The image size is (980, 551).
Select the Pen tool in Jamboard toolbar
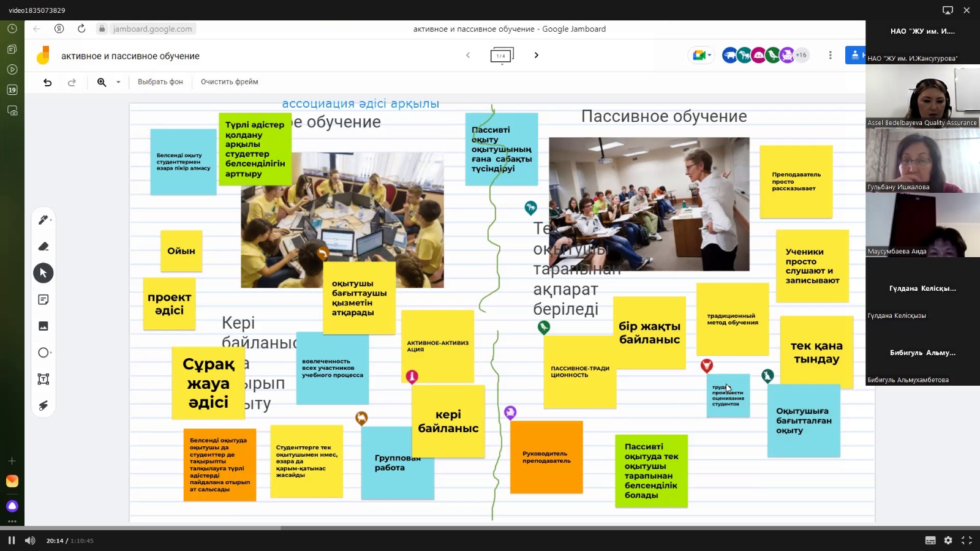pos(43,220)
